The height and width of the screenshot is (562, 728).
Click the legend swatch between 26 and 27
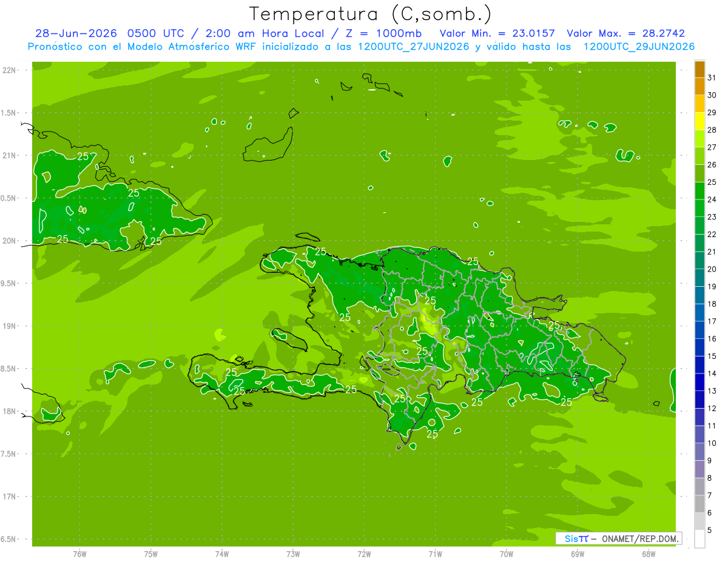coord(699,156)
